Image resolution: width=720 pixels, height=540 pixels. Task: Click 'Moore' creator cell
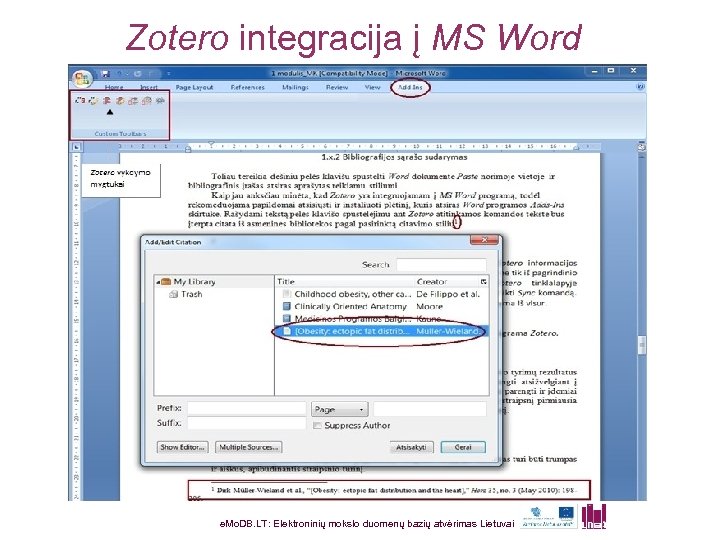[429, 306]
